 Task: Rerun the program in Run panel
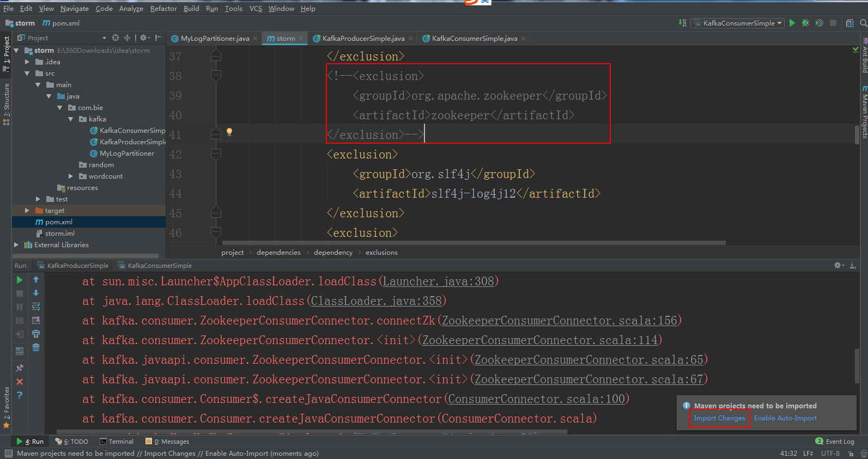click(20, 280)
